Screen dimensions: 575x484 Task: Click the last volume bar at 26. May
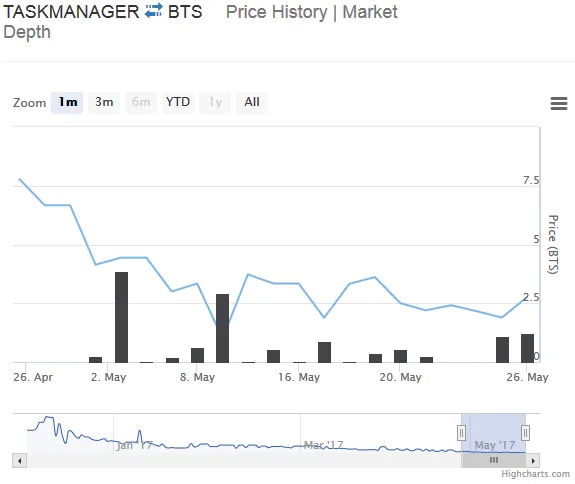pyautogui.click(x=528, y=348)
